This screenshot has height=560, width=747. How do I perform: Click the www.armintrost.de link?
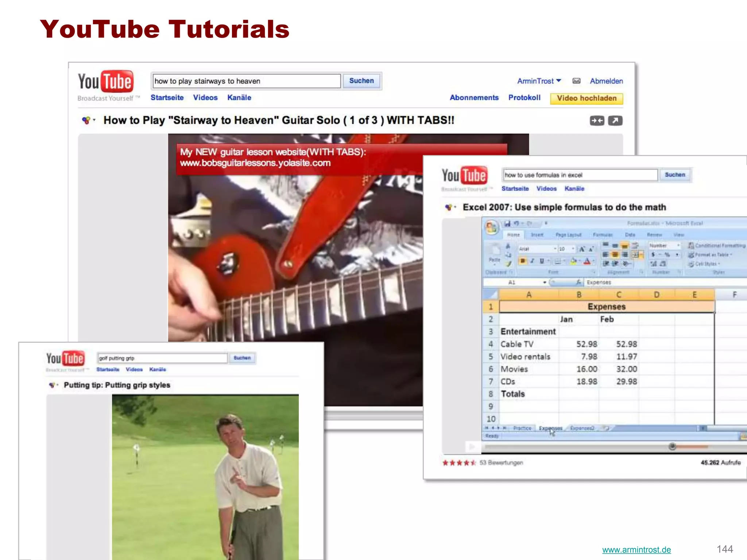point(636,549)
